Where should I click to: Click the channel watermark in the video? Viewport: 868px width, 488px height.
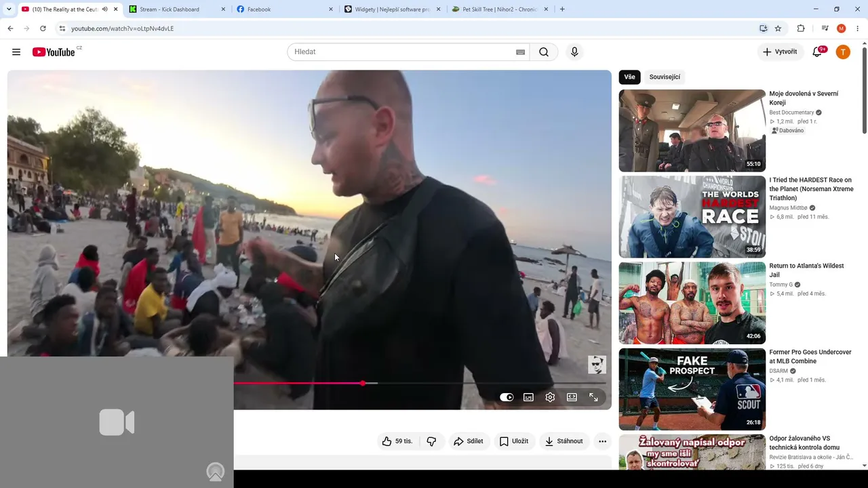(x=597, y=365)
